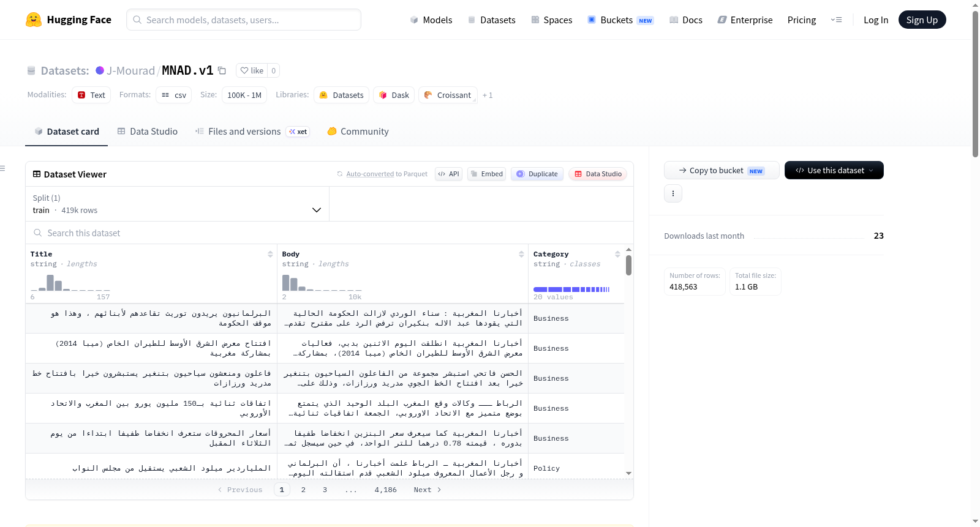Open Docs in navigation
The image size is (980, 527).
pos(685,20)
